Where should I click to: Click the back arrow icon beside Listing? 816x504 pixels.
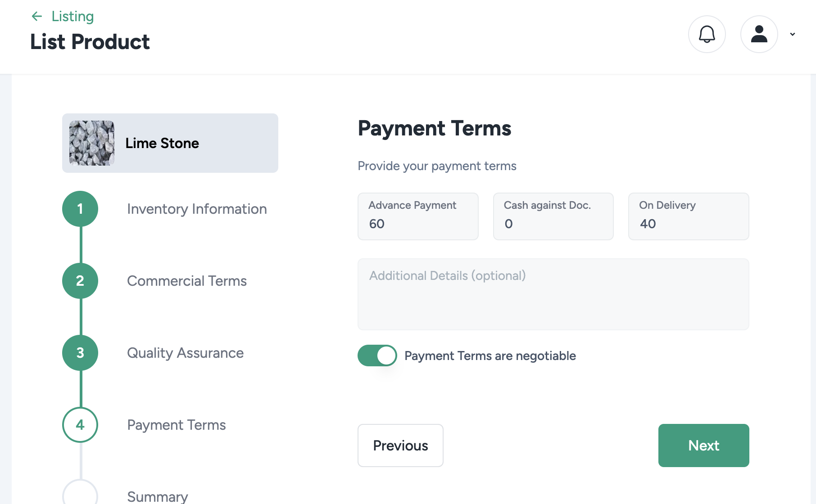point(37,17)
